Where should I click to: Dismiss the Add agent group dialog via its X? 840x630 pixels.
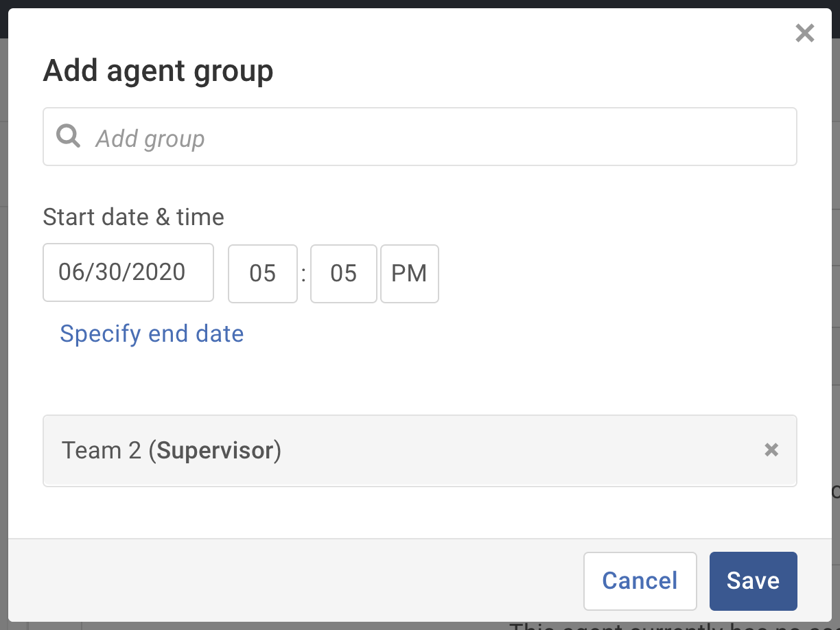click(804, 32)
